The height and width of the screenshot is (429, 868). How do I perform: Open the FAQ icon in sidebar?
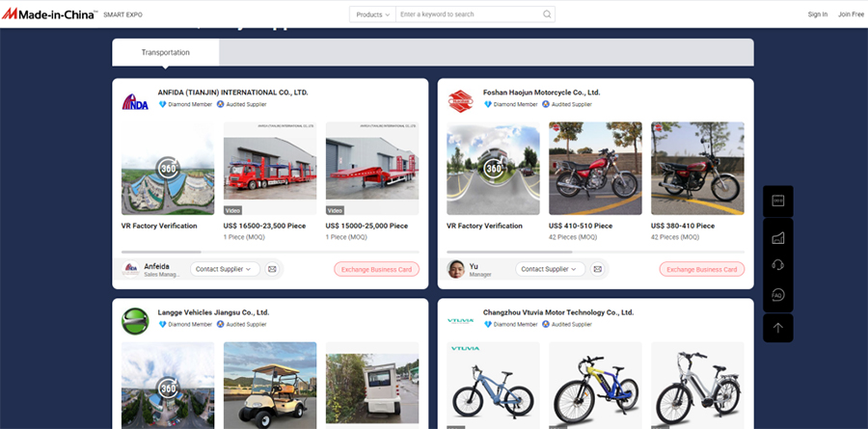[777, 294]
